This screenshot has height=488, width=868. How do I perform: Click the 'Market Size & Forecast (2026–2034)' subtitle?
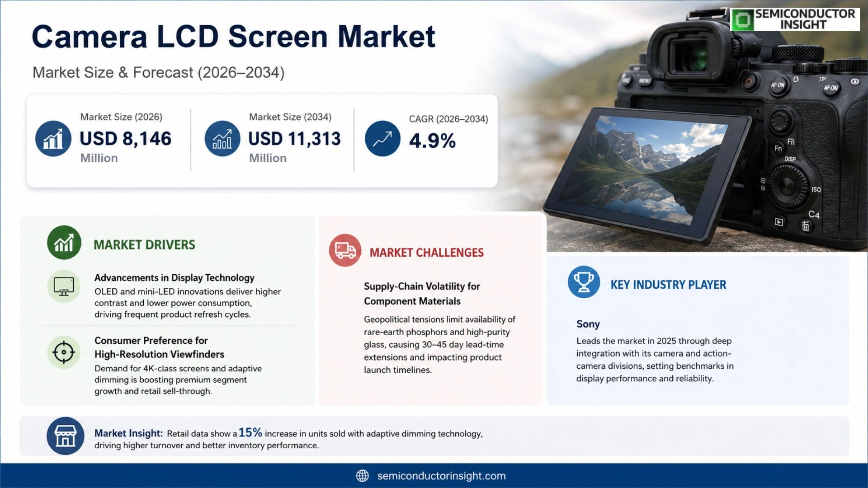158,72
